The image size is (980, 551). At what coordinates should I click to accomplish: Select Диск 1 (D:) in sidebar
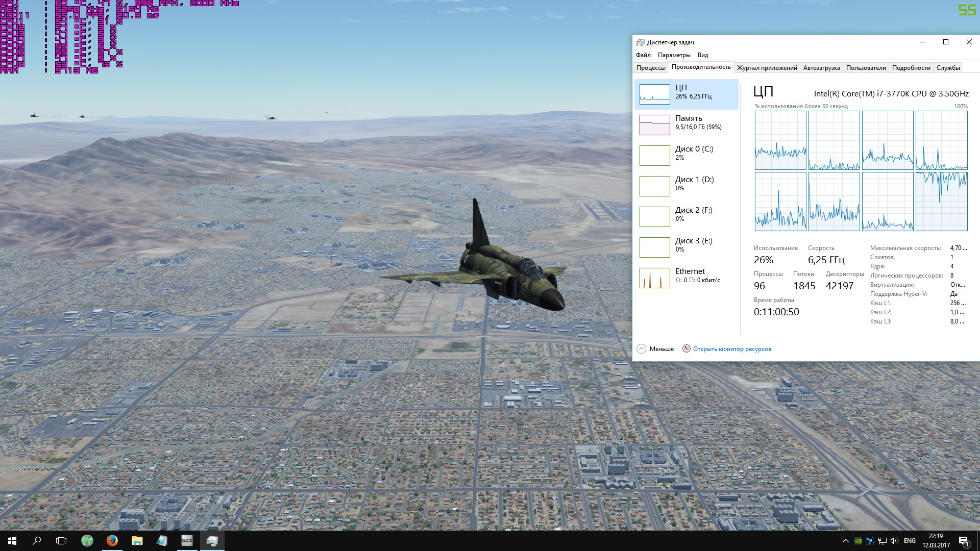687,186
